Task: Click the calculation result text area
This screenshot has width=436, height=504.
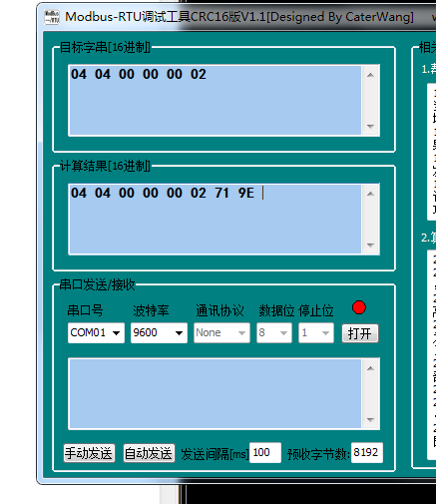Action: point(216,220)
